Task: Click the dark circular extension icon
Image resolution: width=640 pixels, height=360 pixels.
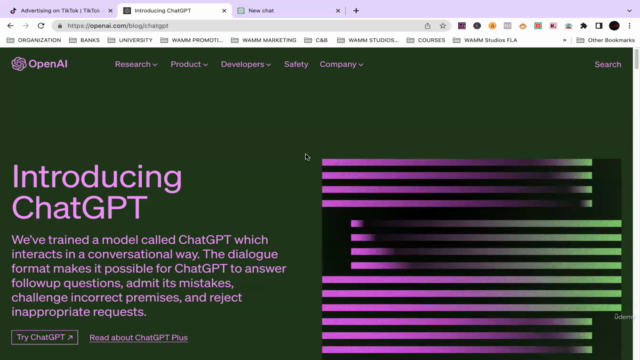Action: tap(477, 26)
